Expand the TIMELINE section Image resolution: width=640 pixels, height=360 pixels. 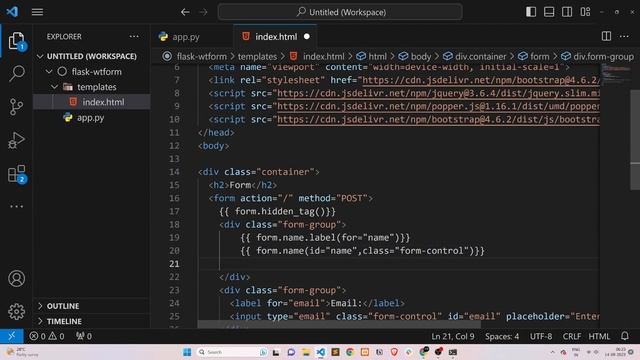[x=92, y=321]
